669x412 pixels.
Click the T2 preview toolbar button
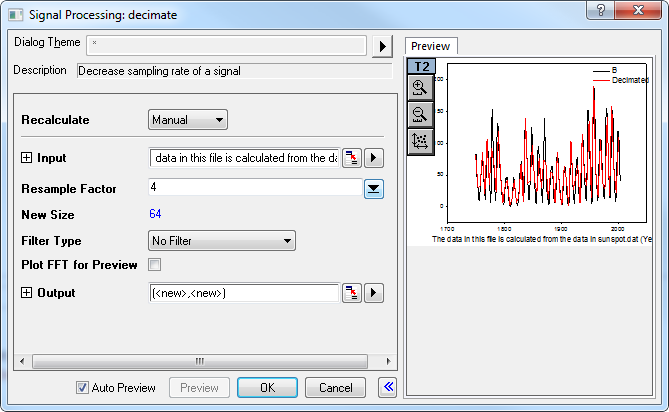point(422,66)
